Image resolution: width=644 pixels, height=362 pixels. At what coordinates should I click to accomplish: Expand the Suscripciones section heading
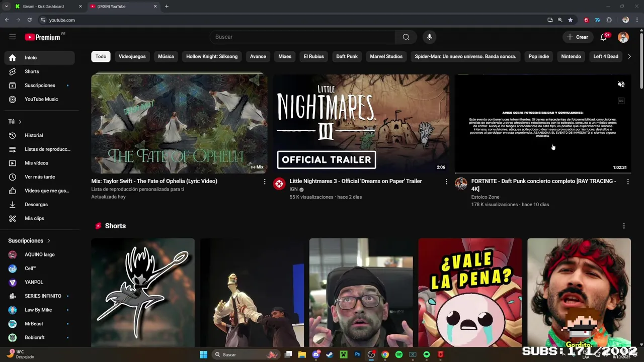point(29,241)
